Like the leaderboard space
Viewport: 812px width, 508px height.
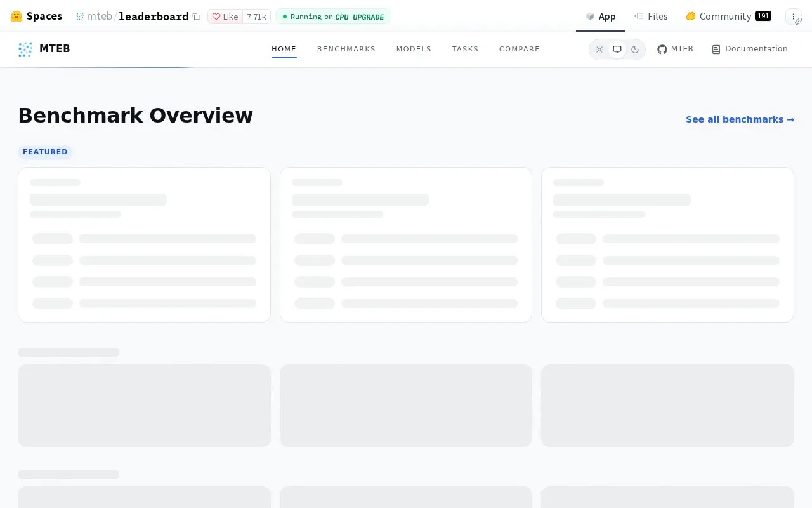point(225,17)
